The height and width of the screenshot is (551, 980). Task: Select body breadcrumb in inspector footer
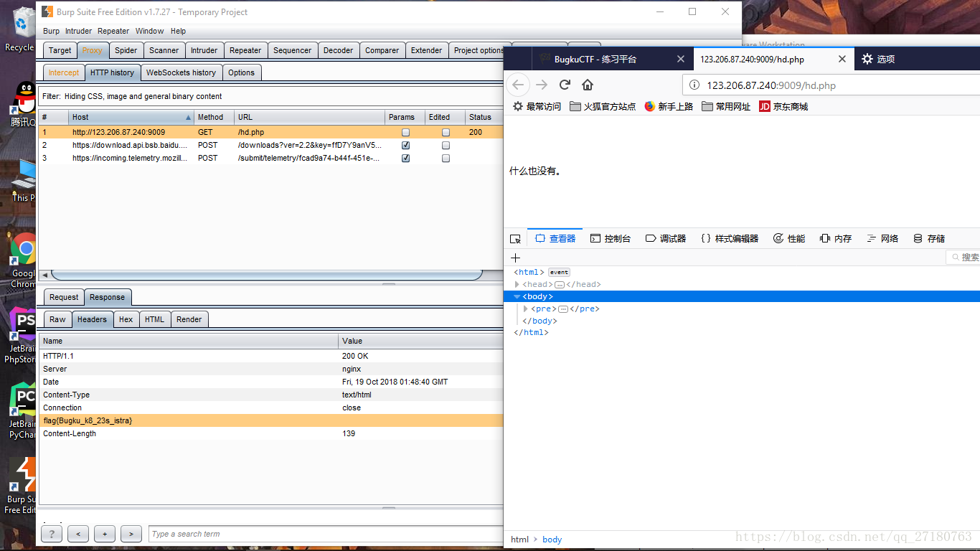(x=552, y=540)
